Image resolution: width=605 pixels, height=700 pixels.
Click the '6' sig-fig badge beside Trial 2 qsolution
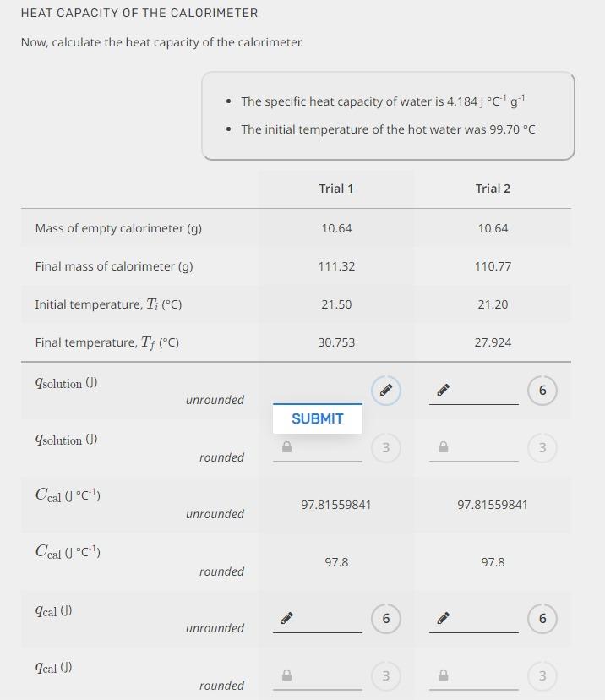click(541, 391)
